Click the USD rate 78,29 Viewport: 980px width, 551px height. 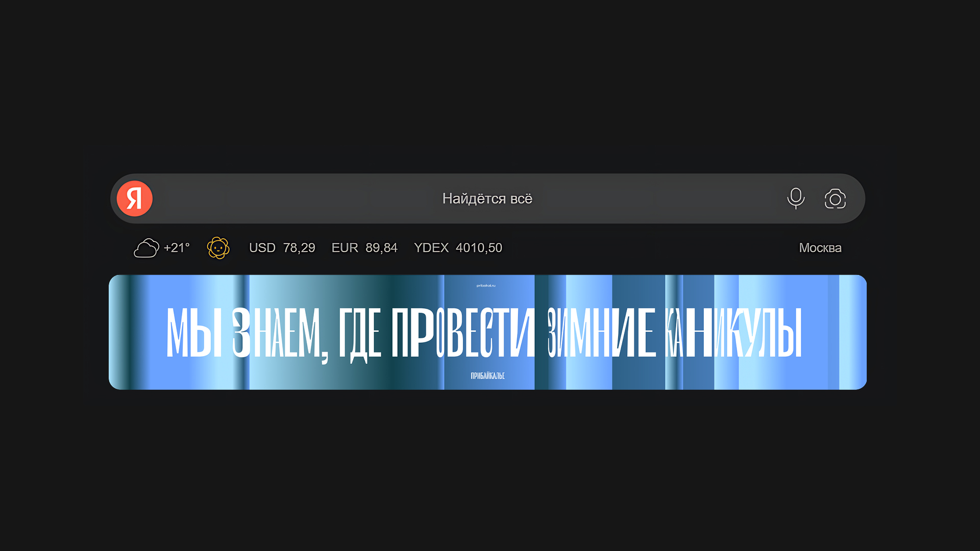(x=299, y=248)
